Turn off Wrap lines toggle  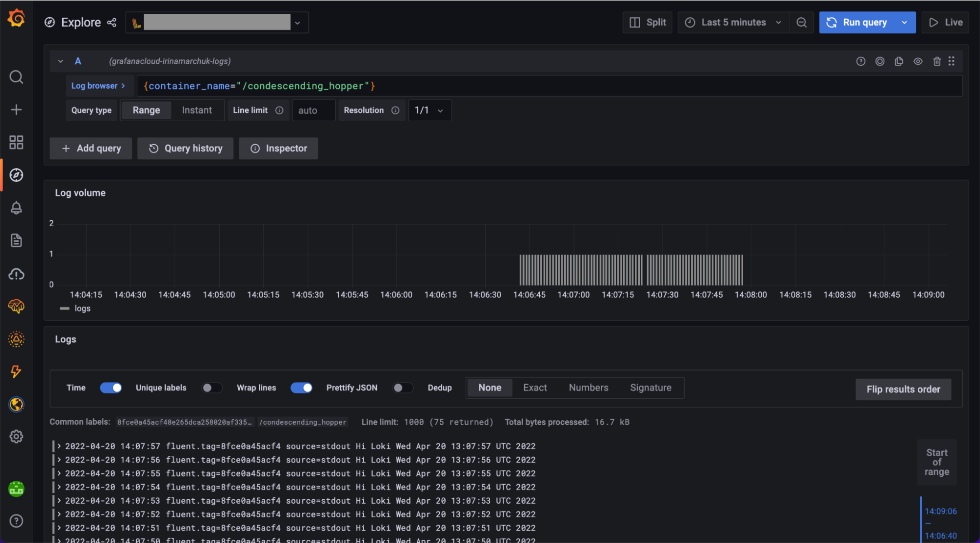click(x=301, y=388)
